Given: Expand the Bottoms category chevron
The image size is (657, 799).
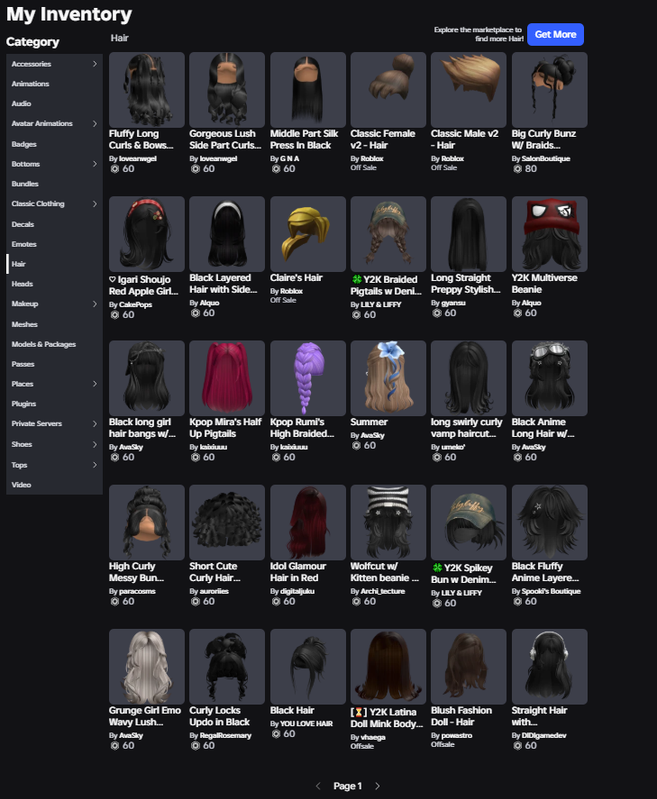Looking at the screenshot, I should [95, 164].
